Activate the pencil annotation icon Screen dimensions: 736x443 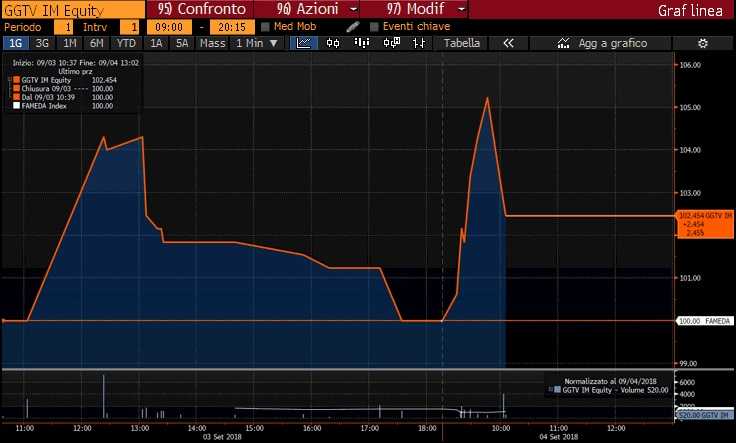pos(353,27)
